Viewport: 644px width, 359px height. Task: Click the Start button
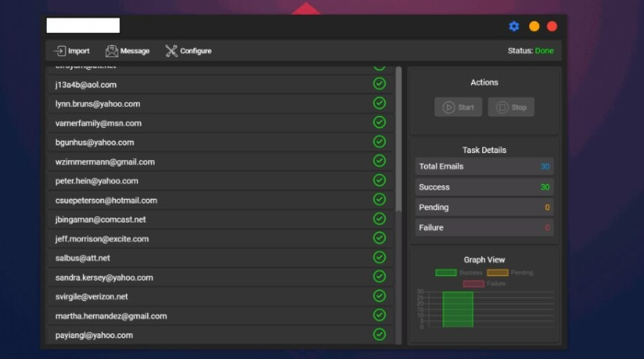tap(458, 107)
